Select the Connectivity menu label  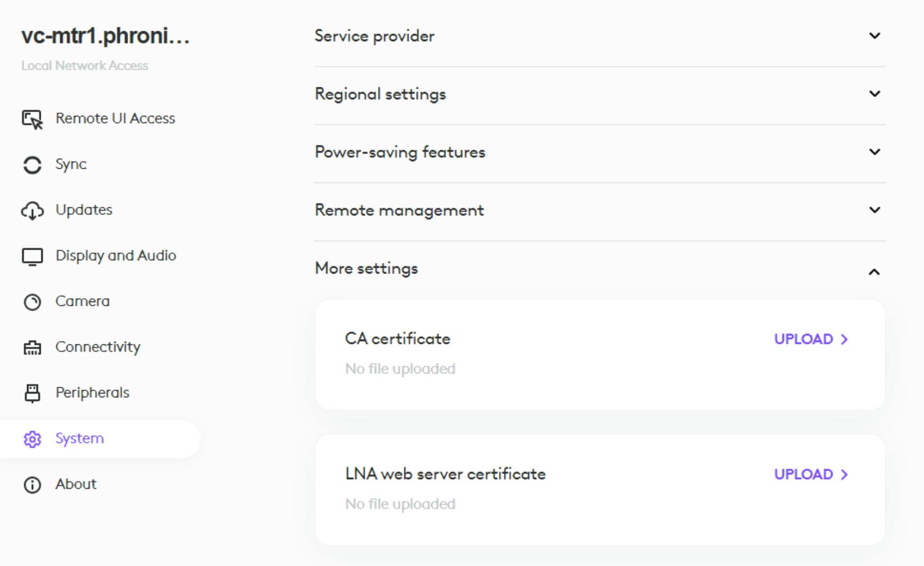point(98,347)
